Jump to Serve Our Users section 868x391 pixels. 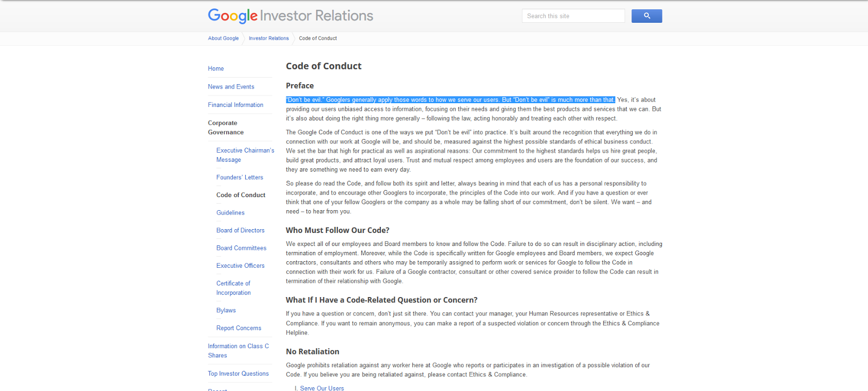pos(322,388)
